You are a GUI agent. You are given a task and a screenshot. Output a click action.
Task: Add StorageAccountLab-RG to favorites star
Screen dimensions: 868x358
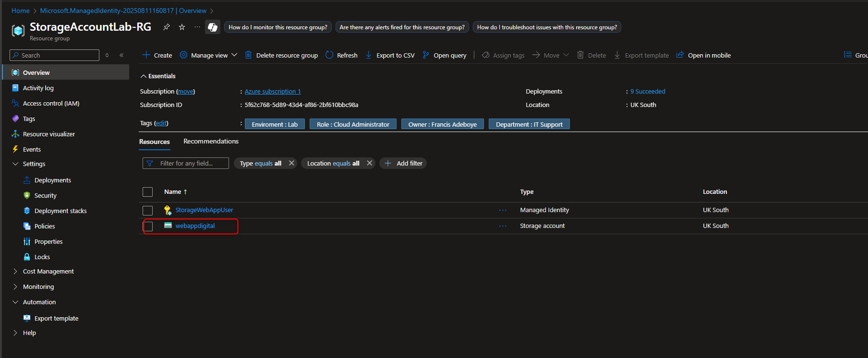click(x=182, y=27)
